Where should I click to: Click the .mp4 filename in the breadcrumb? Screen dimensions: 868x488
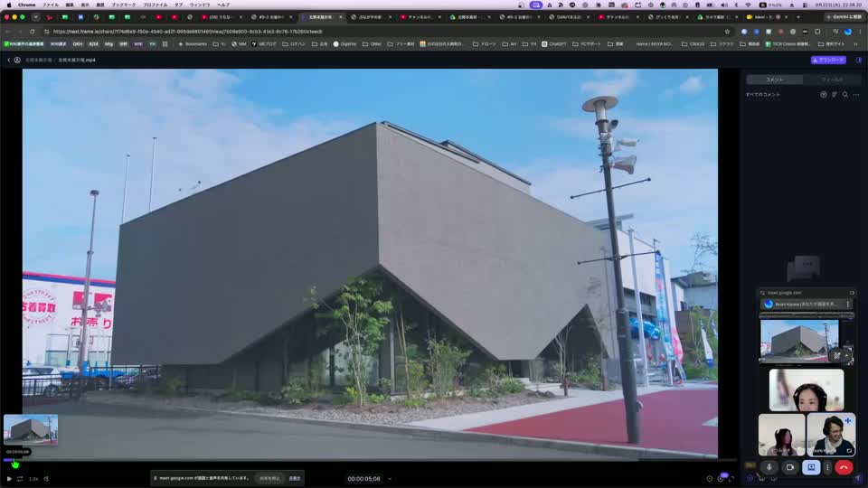click(77, 60)
